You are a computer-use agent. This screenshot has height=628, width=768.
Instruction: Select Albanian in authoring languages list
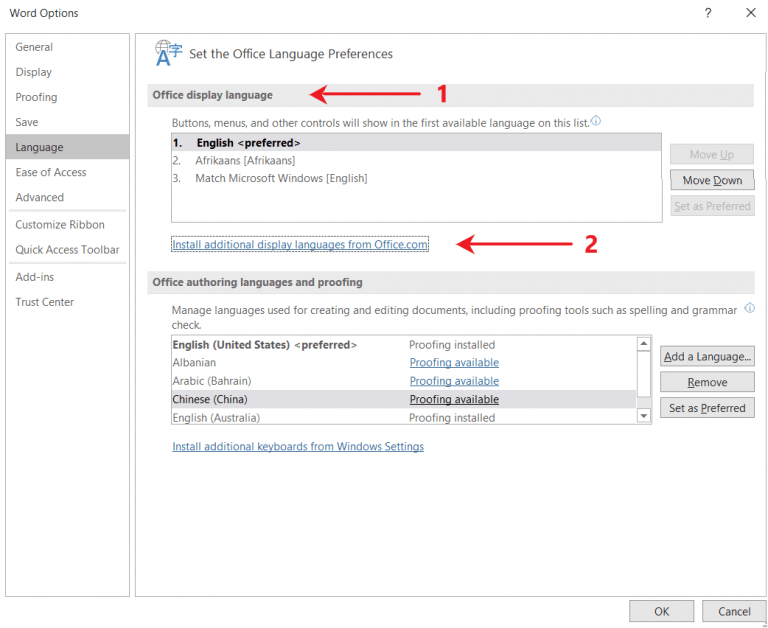click(x=404, y=362)
